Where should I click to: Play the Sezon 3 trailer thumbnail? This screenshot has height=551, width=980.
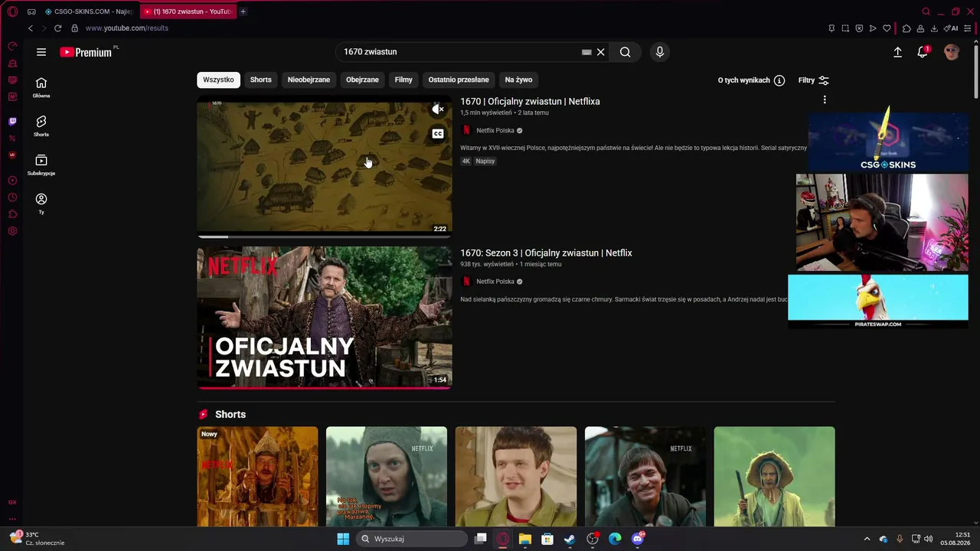coord(325,318)
